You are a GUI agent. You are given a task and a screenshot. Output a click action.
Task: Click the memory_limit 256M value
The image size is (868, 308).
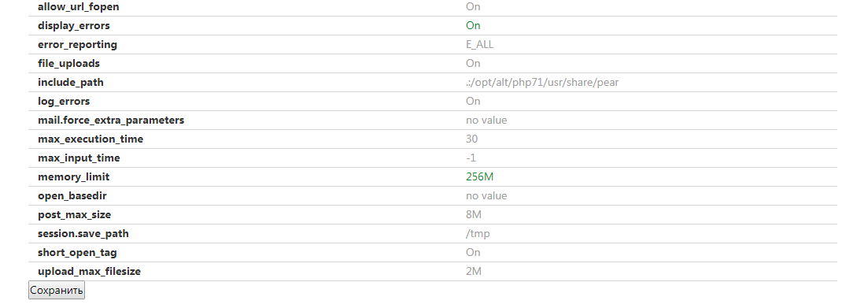479,176
